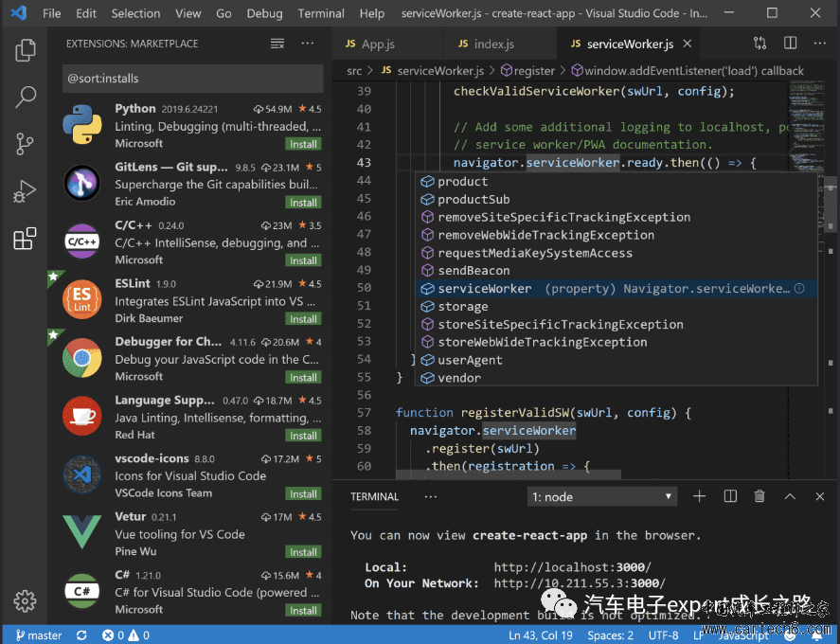Click the Open Changes compare icon

(760, 44)
